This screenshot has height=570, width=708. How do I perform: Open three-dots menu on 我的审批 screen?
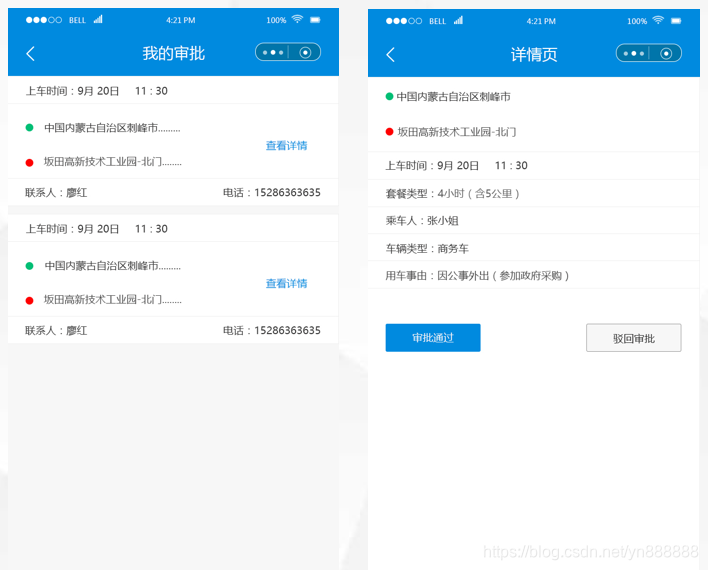click(x=273, y=52)
